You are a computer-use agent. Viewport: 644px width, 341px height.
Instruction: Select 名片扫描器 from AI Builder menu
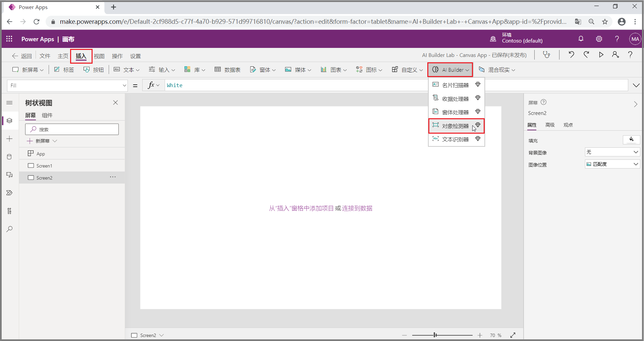coord(457,85)
